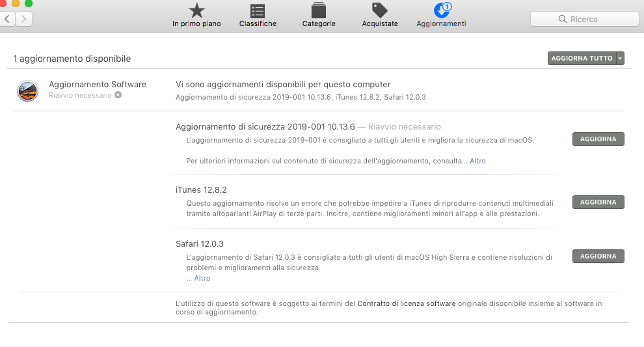Select Aggiornamento Software title text
Screen dimensions: 644x347
(98, 84)
